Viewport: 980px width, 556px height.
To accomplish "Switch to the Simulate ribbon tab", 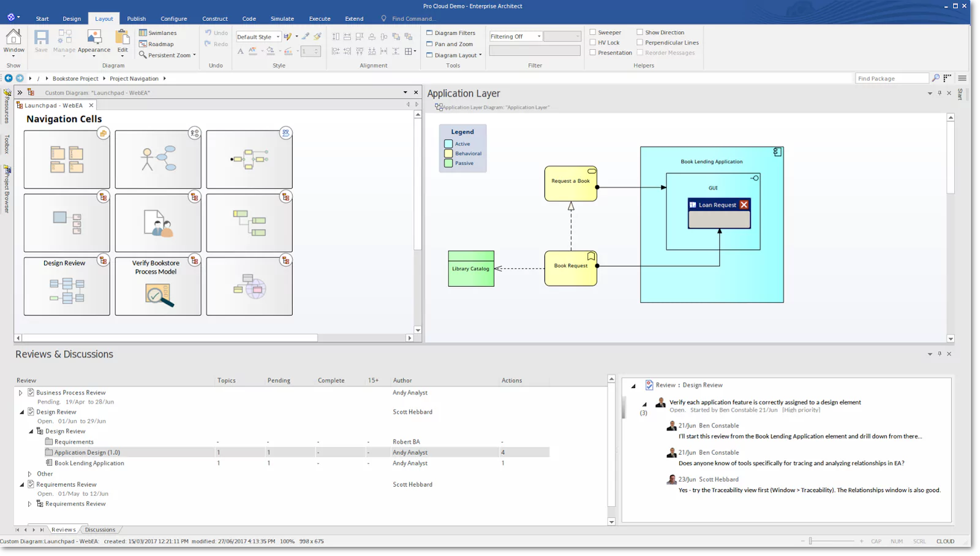I will 282,19.
